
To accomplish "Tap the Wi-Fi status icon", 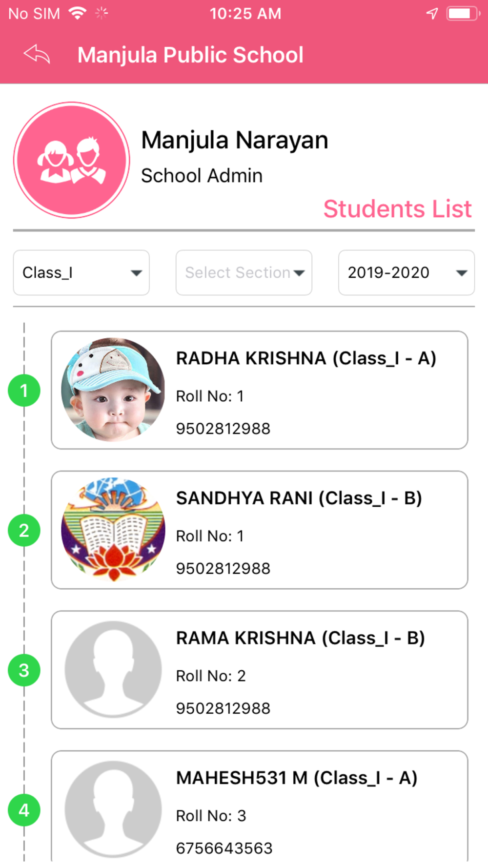I will pos(77,13).
